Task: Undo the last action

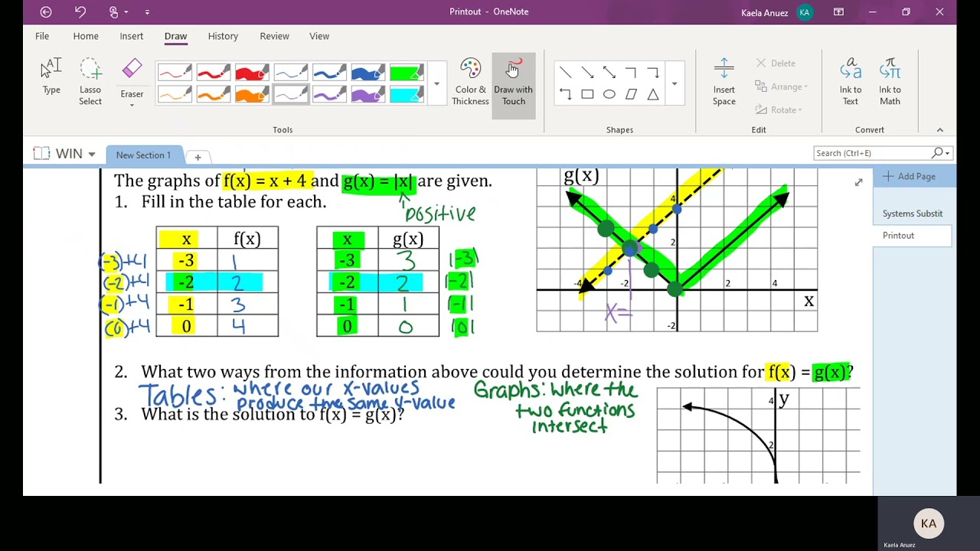Action: 80,11
